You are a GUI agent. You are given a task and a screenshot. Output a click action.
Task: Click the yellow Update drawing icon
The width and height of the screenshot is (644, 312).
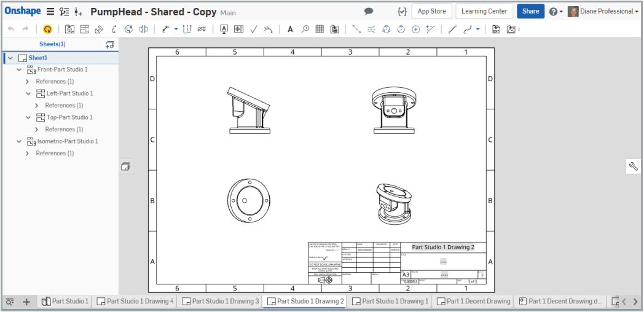(x=47, y=29)
